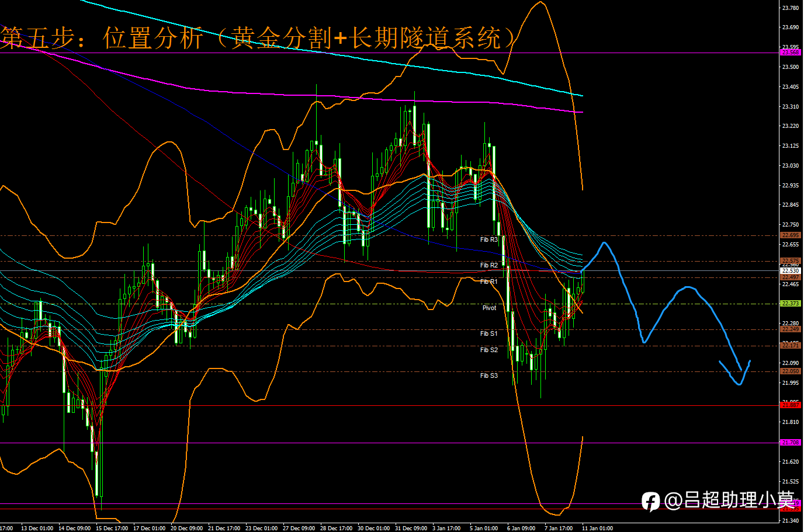The width and height of the screenshot is (804, 532).
Task: Click the 22.750 price scale value
Action: (x=791, y=225)
